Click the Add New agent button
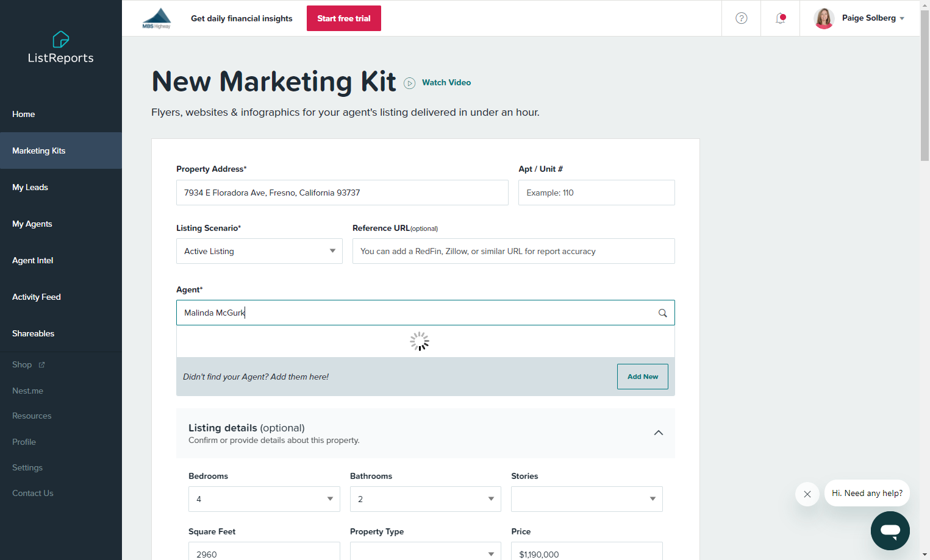The image size is (930, 560). point(643,377)
